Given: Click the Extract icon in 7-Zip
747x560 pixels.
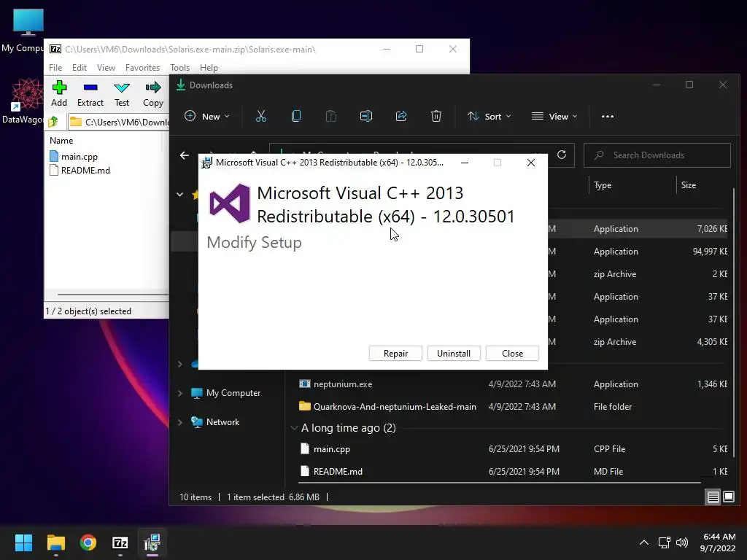Looking at the screenshot, I should [x=90, y=93].
